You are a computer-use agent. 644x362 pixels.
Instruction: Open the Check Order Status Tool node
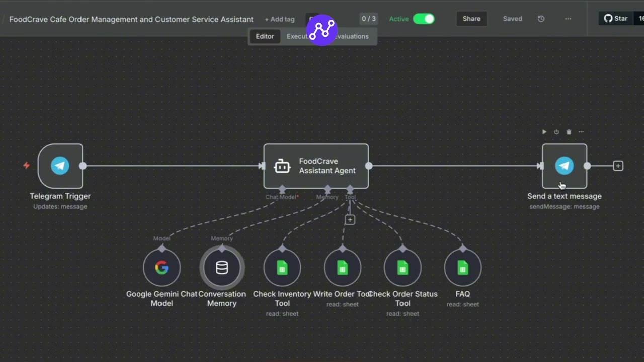[403, 268]
